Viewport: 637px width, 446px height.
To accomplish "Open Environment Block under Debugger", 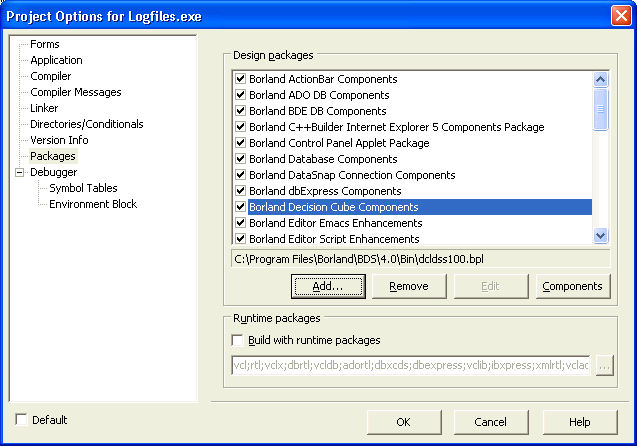I will click(x=93, y=204).
